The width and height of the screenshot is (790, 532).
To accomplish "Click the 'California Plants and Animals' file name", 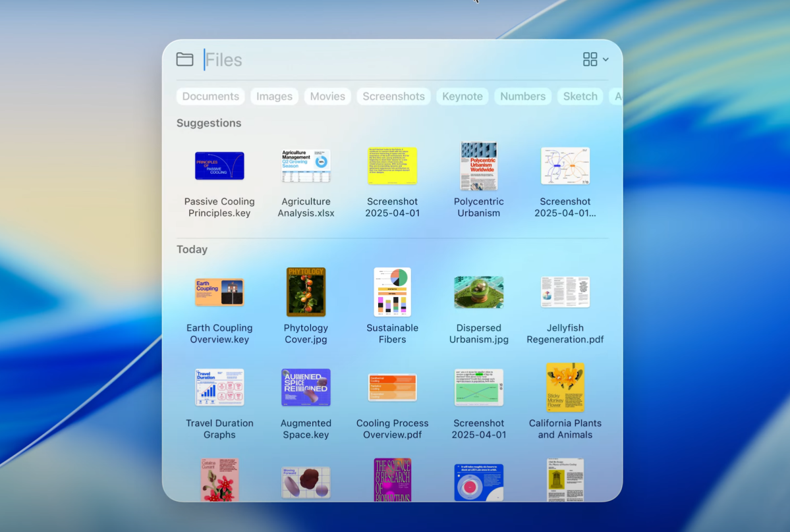I will coord(565,429).
